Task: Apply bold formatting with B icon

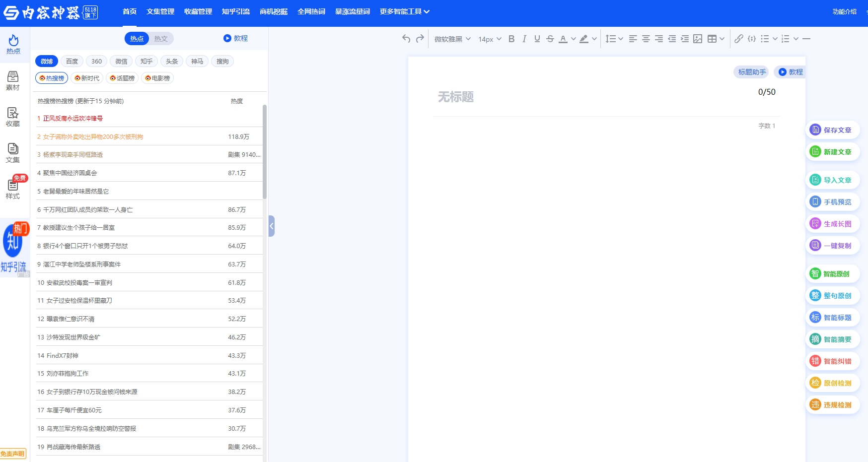Action: pos(511,39)
